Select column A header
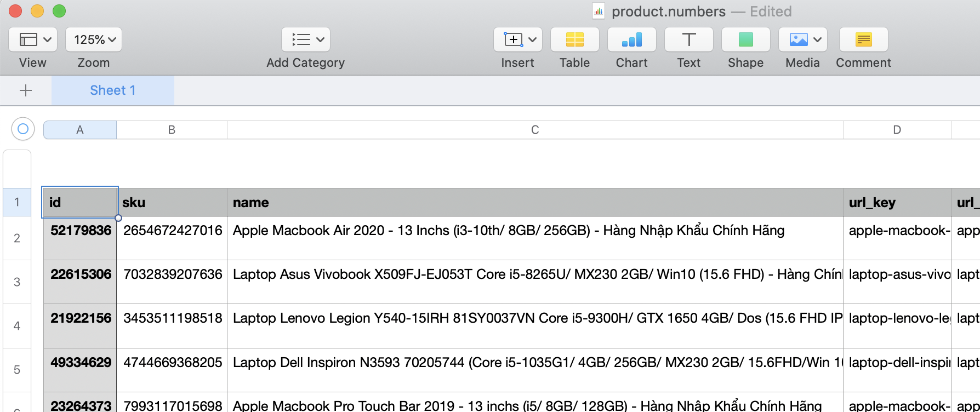980x412 pixels. point(80,130)
